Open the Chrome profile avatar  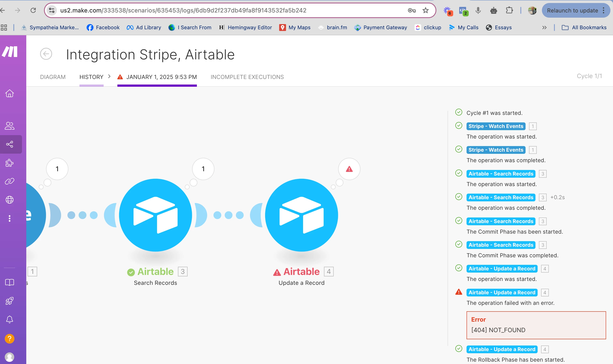click(x=532, y=10)
